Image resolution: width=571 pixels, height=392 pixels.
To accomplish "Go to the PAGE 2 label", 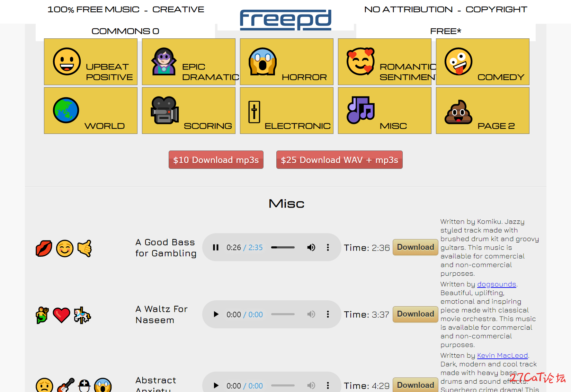I will 496,126.
